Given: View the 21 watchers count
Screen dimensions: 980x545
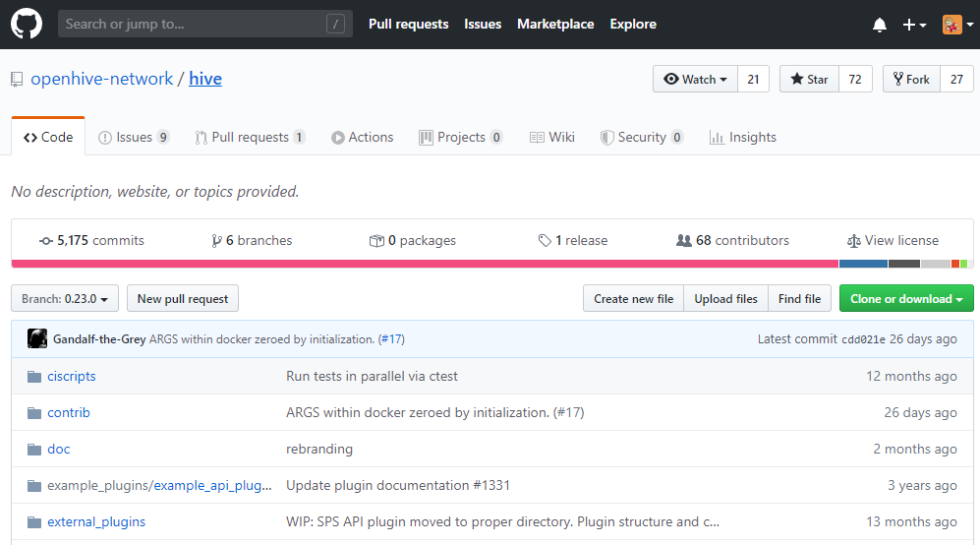Looking at the screenshot, I should 753,79.
